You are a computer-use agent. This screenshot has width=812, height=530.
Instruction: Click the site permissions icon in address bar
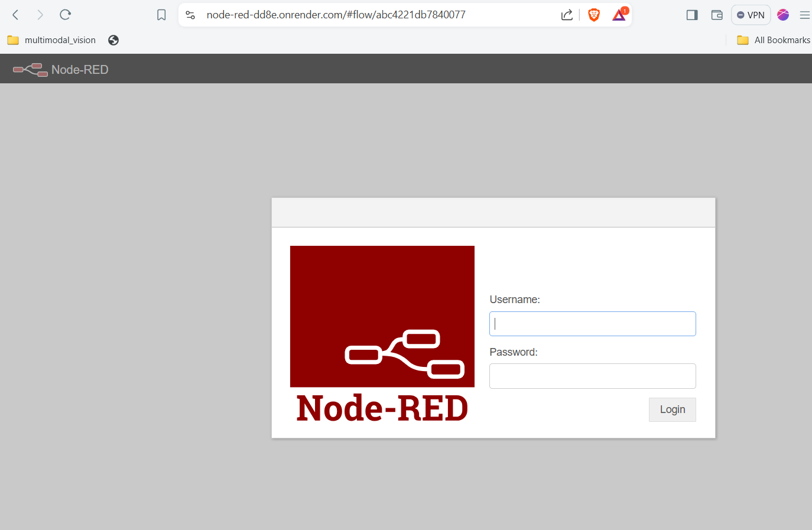click(190, 15)
